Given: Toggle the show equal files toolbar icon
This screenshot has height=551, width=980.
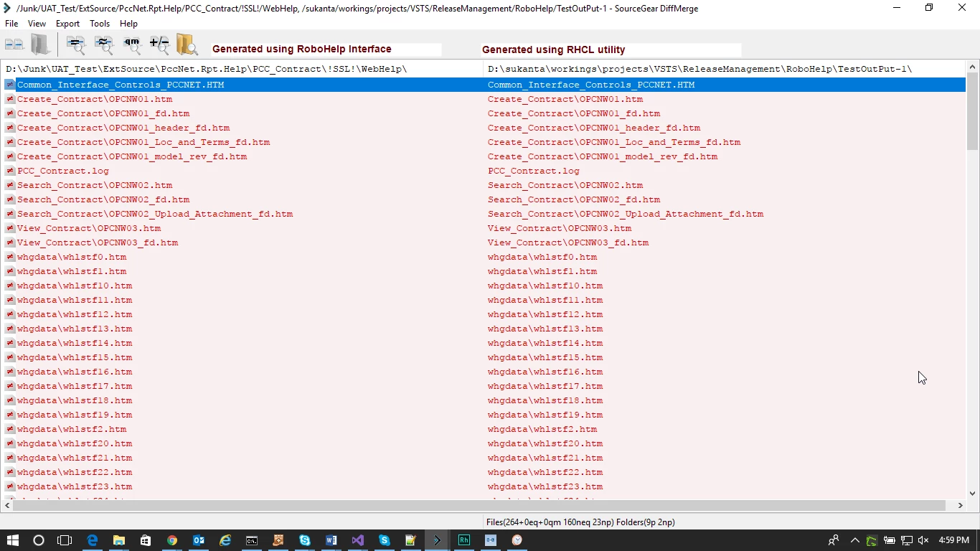Looking at the screenshot, I should tap(76, 45).
